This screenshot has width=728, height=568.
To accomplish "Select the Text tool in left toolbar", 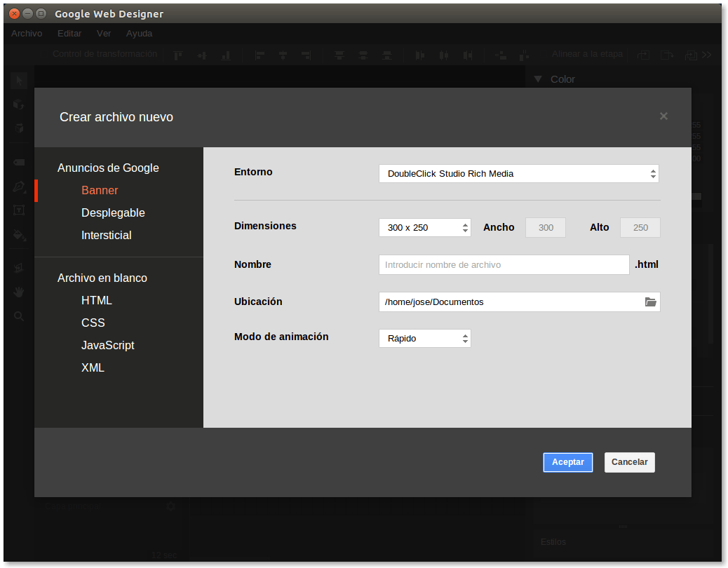I will coord(19,210).
